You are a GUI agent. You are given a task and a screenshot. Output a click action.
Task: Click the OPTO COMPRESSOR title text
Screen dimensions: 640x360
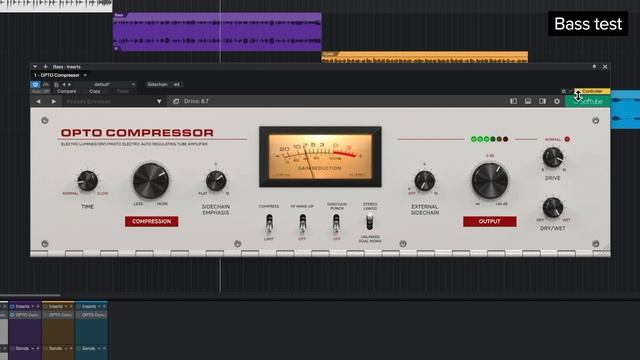tap(137, 133)
